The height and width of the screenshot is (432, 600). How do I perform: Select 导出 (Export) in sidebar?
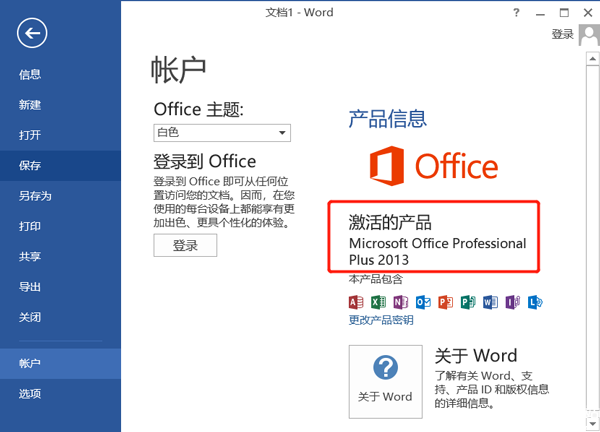30,287
